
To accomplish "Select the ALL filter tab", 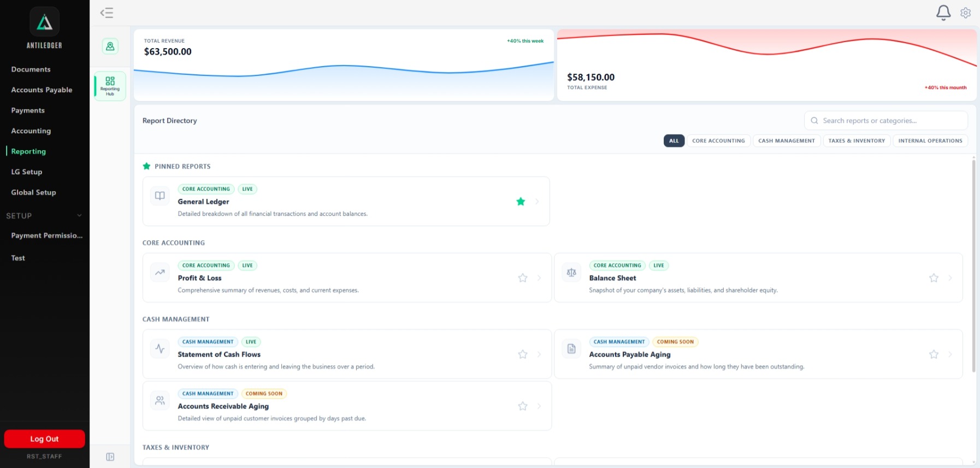I will 674,141.
